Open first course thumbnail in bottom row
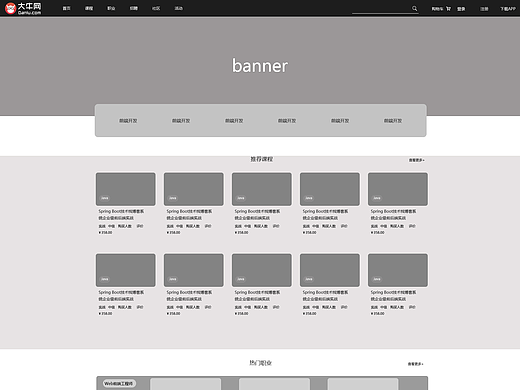 click(126, 270)
